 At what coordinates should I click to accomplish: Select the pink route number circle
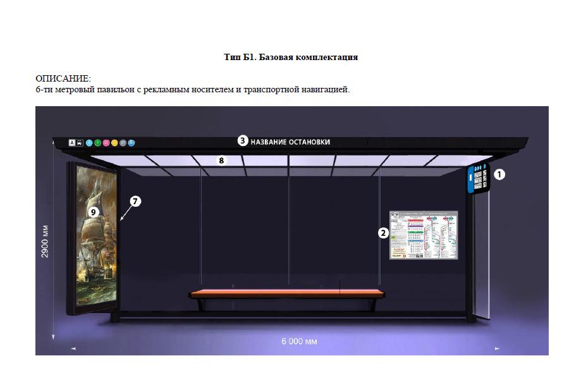point(106,143)
